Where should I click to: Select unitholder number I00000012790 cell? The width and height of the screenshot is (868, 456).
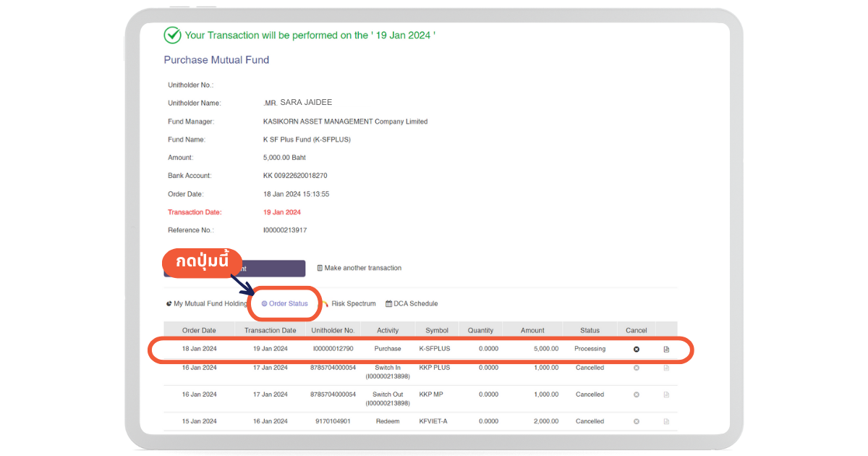[333, 349]
